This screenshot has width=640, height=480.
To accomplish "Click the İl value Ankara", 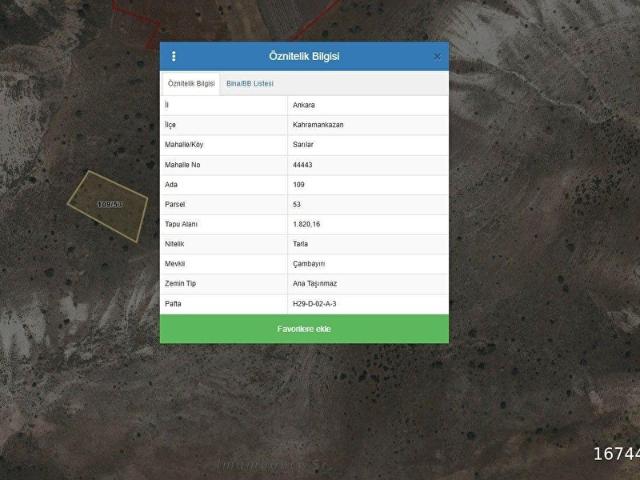I will (303, 105).
